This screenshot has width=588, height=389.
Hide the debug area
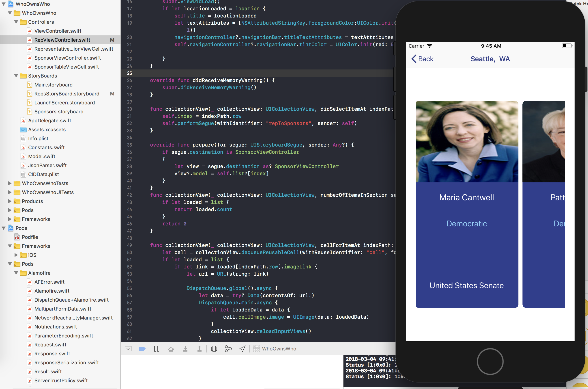click(x=128, y=349)
